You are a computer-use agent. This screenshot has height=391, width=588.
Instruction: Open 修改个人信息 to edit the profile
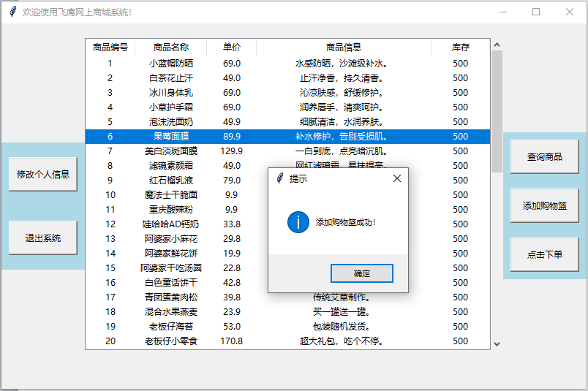click(x=43, y=174)
